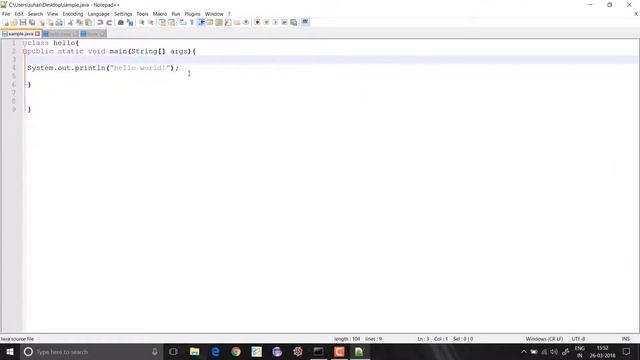Collapse the class hello fold marker
This screenshot has height=360, width=640.
point(24,43)
